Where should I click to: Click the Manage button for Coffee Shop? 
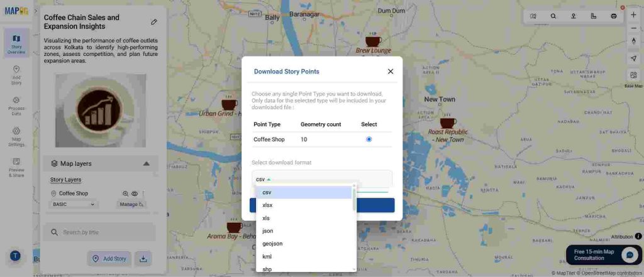point(131,204)
